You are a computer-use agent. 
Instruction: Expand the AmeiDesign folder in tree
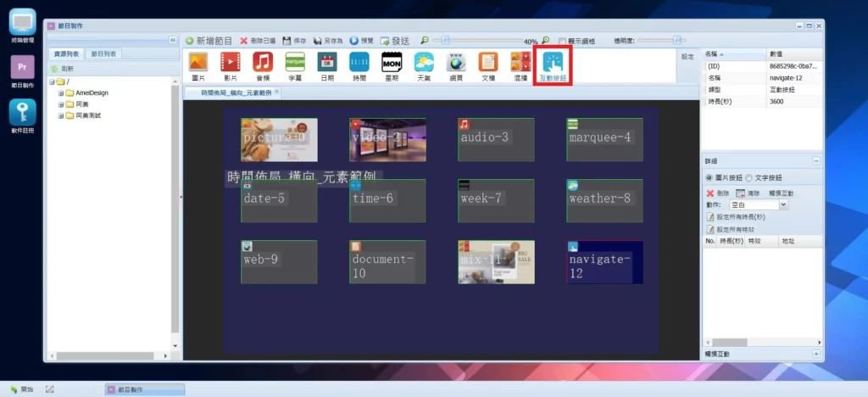click(x=61, y=93)
